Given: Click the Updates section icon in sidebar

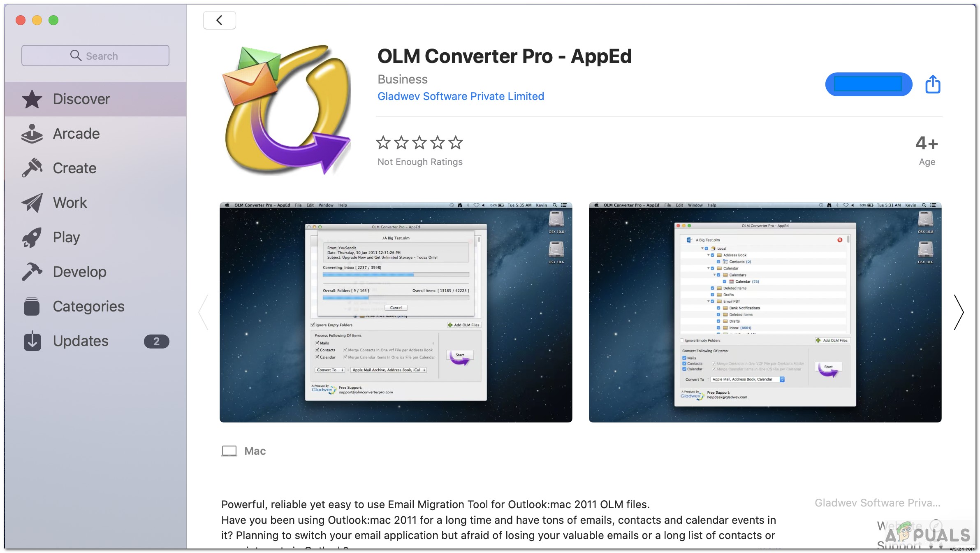Looking at the screenshot, I should tap(32, 341).
